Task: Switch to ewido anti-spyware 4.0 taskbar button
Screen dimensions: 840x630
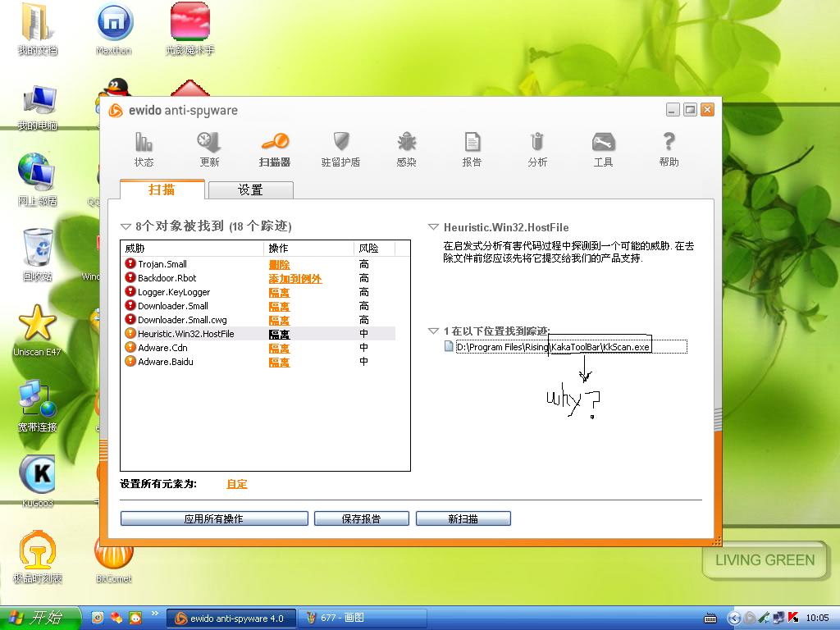Action: click(231, 619)
